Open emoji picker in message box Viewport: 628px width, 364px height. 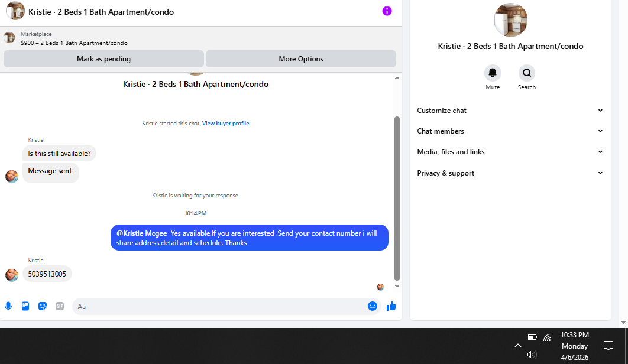[x=373, y=306]
